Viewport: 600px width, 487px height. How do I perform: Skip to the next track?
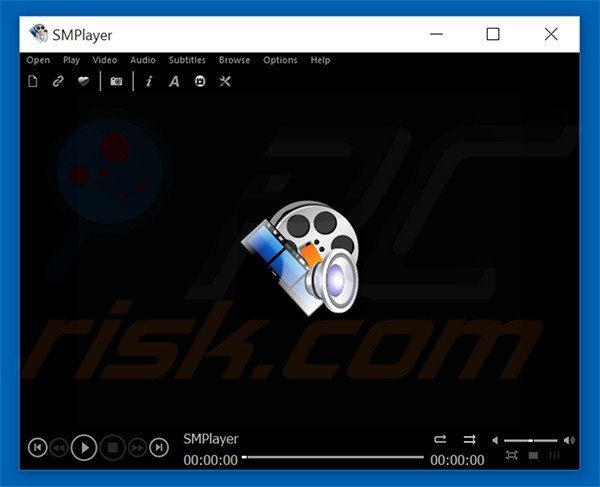pos(159,447)
